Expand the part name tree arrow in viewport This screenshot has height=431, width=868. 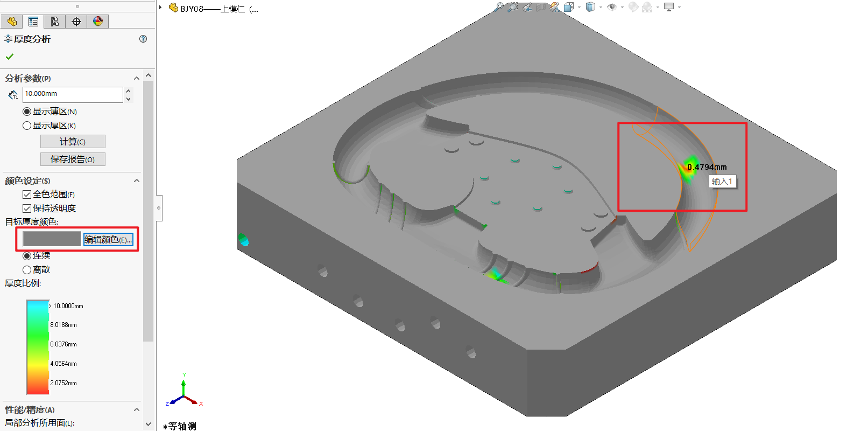[160, 8]
